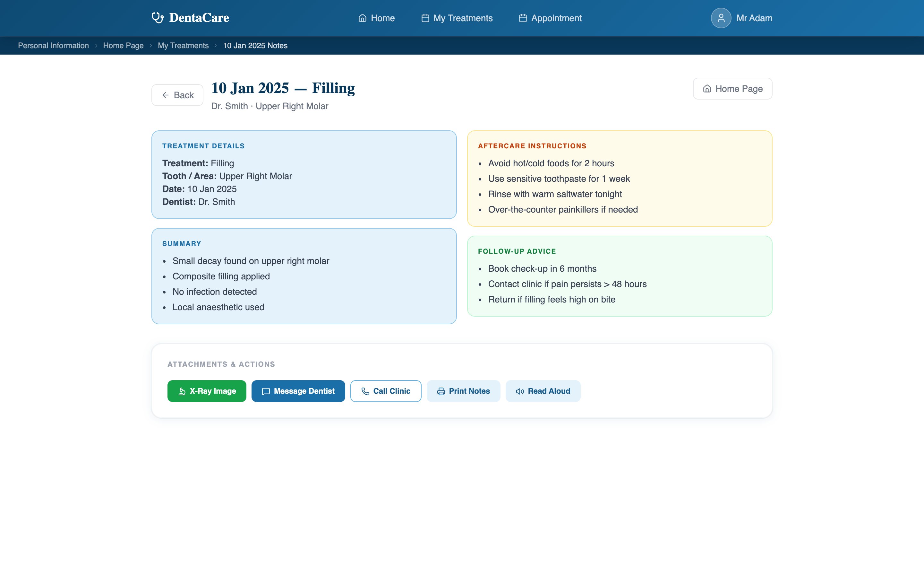Click the left arrow icon in Back button
This screenshot has height=578, width=924.
(165, 95)
